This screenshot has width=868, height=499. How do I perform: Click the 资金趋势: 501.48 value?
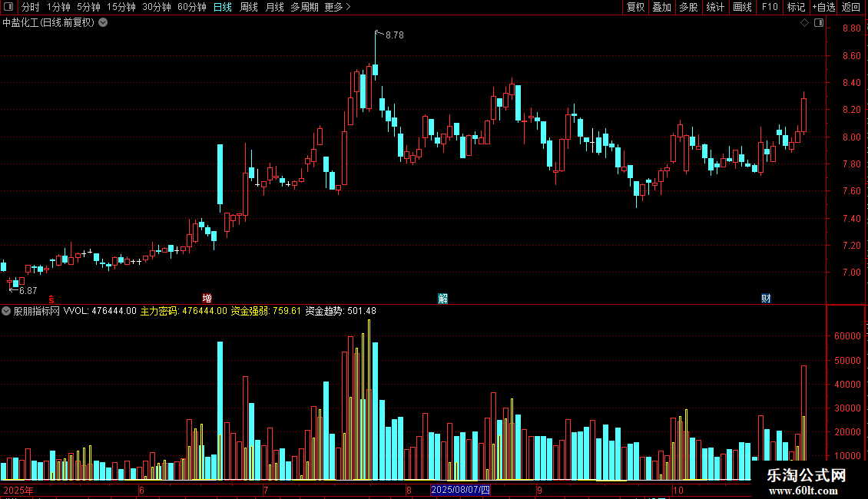pos(341,311)
